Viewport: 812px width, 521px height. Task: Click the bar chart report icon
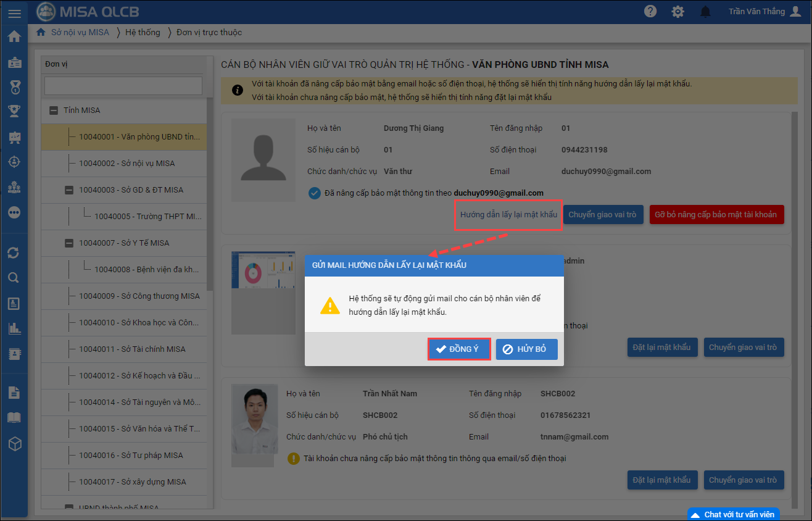pyautogui.click(x=14, y=328)
